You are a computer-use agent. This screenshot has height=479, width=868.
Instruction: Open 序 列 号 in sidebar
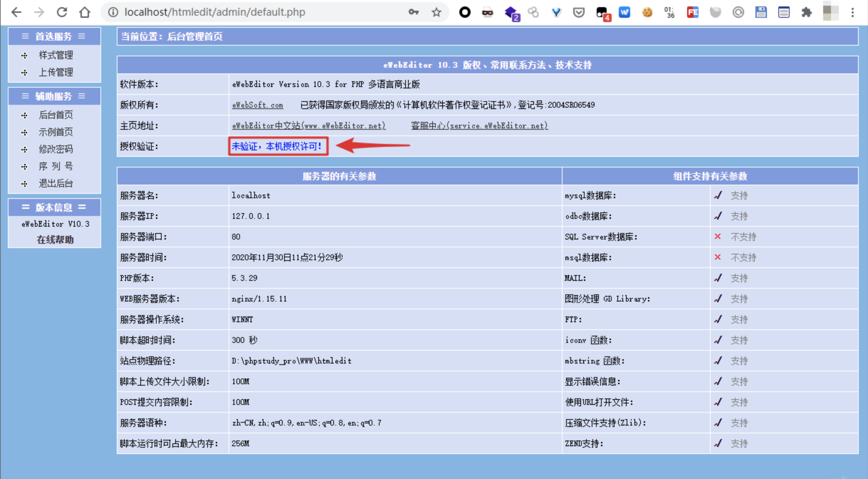tap(56, 166)
